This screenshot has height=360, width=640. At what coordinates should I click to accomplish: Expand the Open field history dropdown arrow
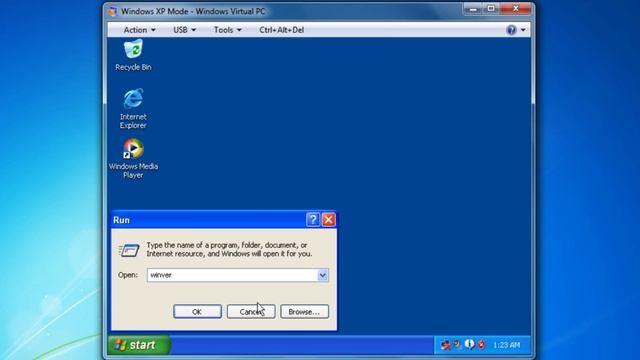(322, 275)
